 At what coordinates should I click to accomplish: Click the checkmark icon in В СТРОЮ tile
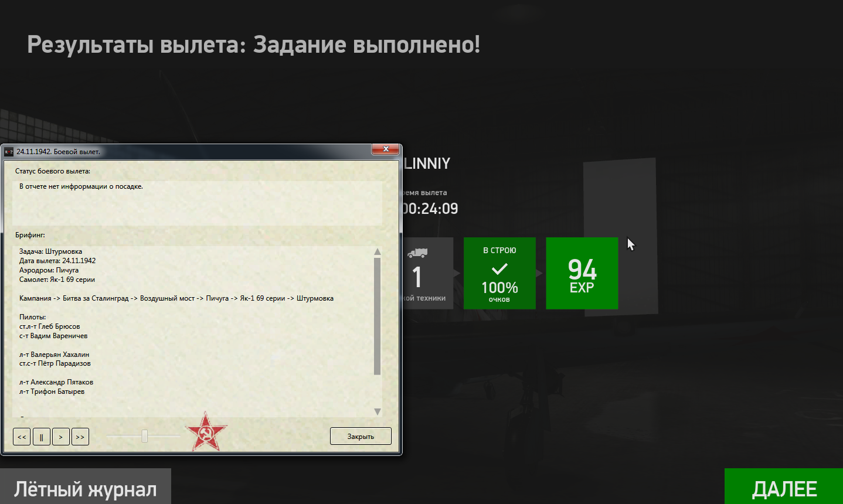499,269
